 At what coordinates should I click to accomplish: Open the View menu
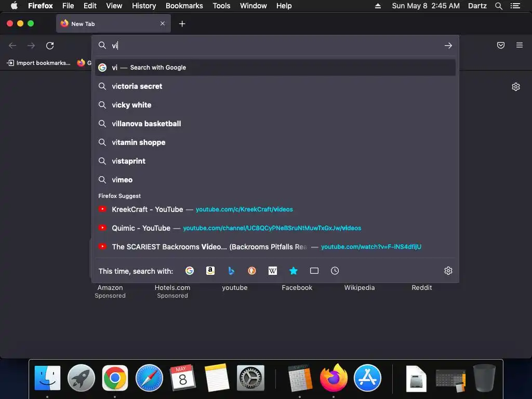click(x=114, y=6)
